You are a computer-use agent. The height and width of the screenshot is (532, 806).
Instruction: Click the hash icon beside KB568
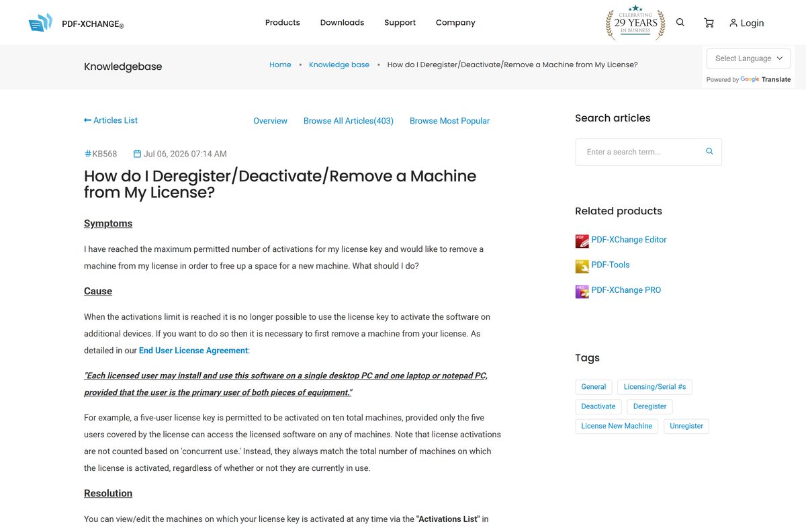click(x=88, y=154)
